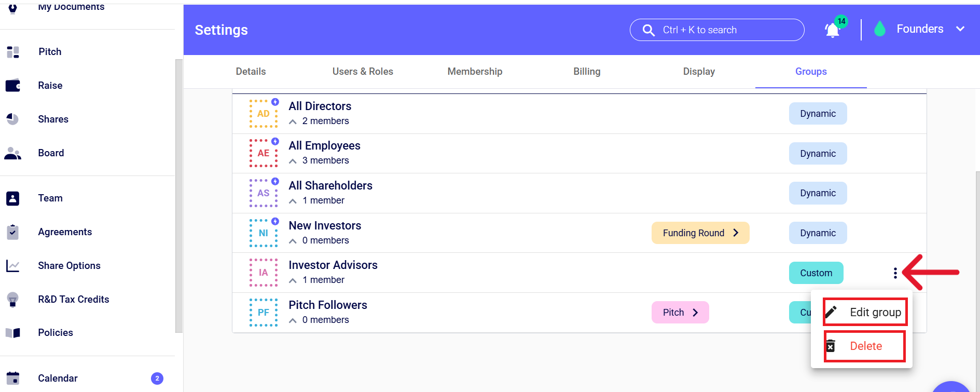Click the AD group avatar
Viewport: 980px width, 392px height.
264,114
